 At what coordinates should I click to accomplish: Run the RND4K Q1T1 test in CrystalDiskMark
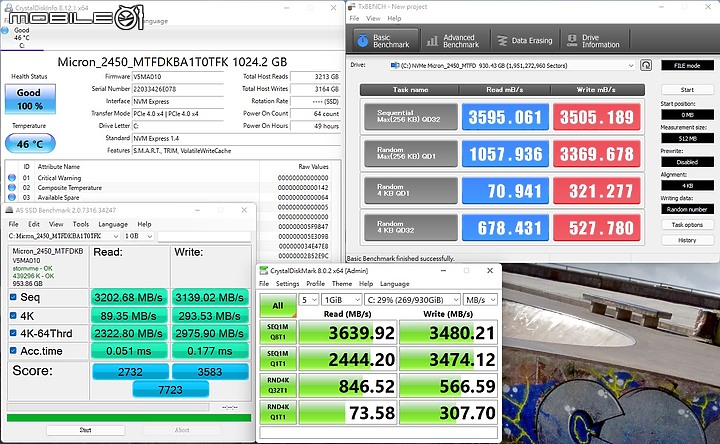pos(278,412)
